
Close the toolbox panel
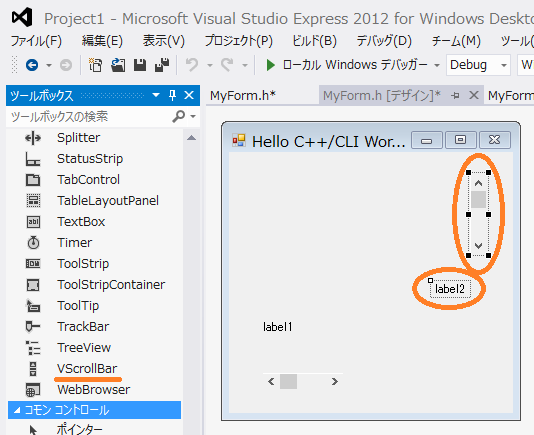point(189,95)
